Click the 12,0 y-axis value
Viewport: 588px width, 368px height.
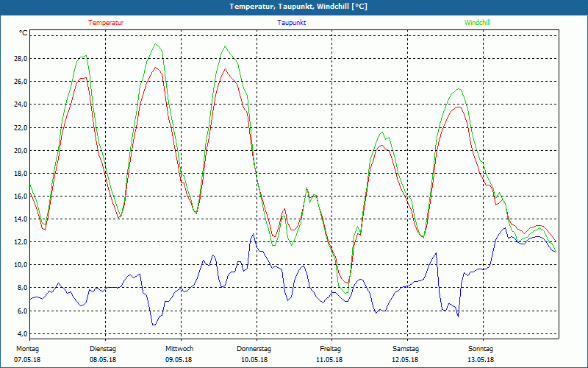pos(21,242)
